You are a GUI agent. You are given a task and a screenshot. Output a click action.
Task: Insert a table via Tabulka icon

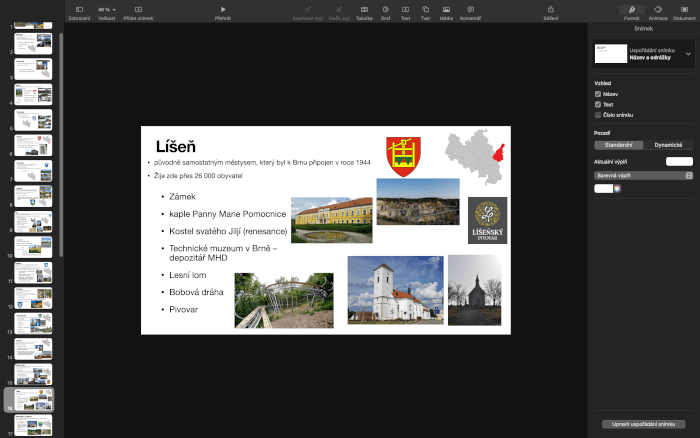[364, 9]
